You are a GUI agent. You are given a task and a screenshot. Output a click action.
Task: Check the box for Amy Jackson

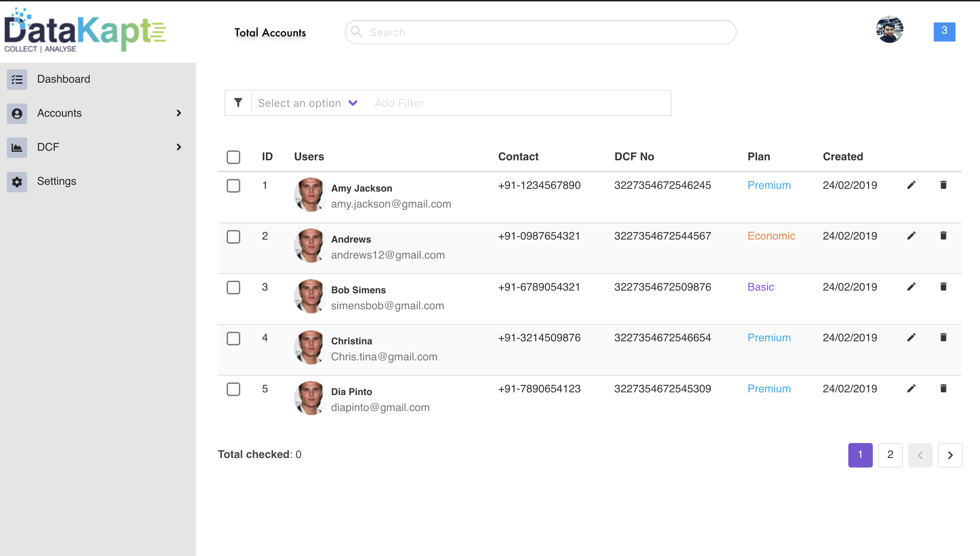[233, 186]
